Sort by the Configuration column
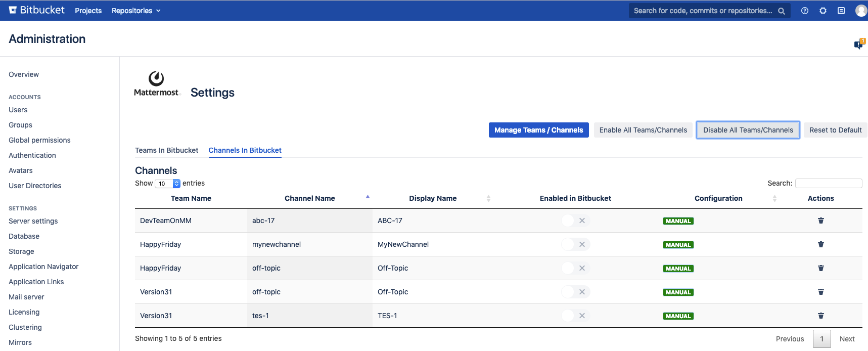868x351 pixels. click(x=718, y=198)
